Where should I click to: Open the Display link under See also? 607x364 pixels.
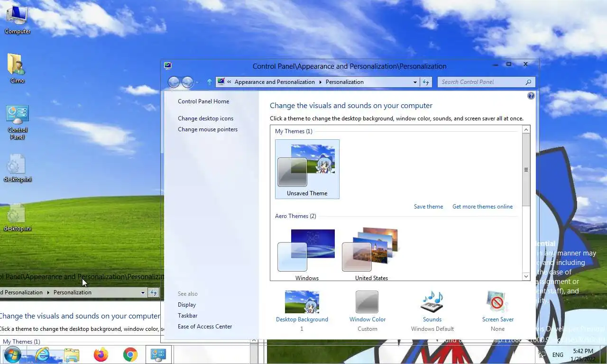pos(187,305)
